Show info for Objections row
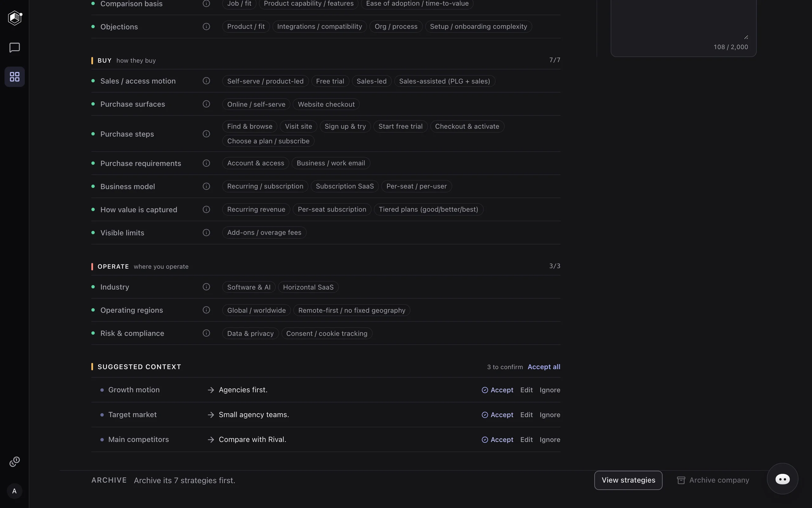 coord(206,27)
